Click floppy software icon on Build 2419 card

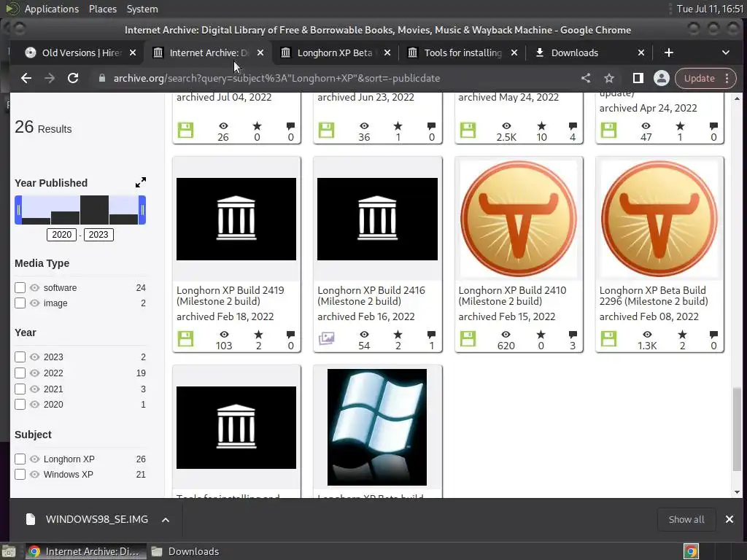[x=185, y=339]
